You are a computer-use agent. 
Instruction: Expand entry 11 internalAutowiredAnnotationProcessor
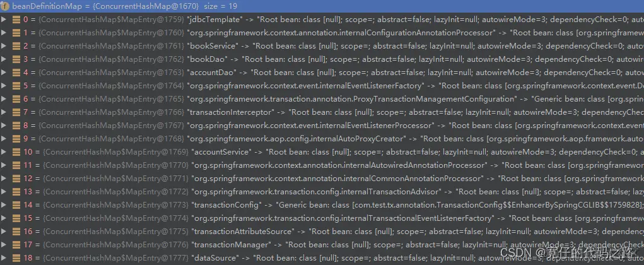4,165
